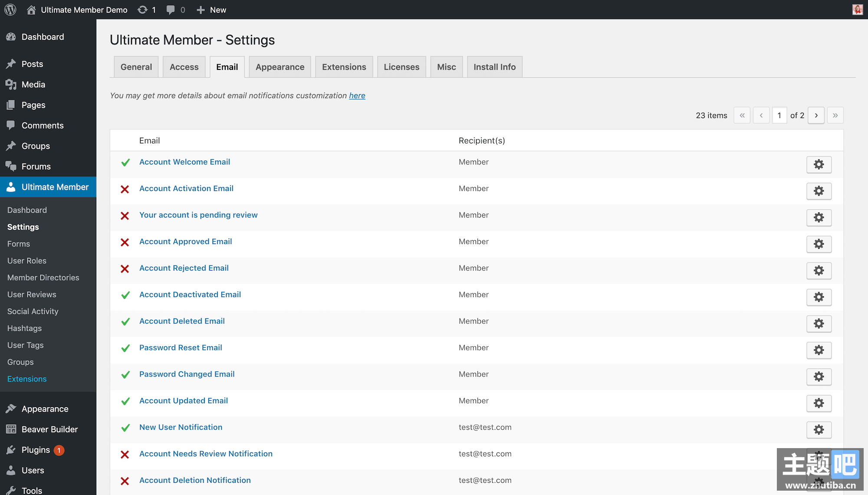Click the Ultimate Member sidebar menu

(x=48, y=187)
